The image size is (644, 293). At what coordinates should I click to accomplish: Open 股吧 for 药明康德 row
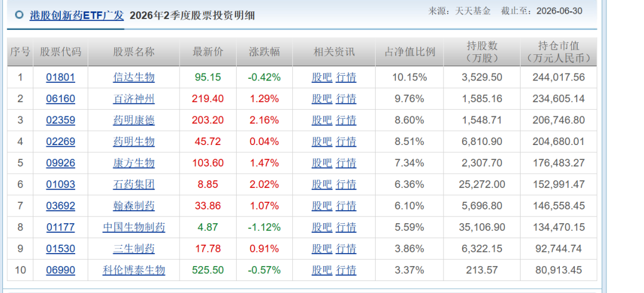(x=321, y=120)
